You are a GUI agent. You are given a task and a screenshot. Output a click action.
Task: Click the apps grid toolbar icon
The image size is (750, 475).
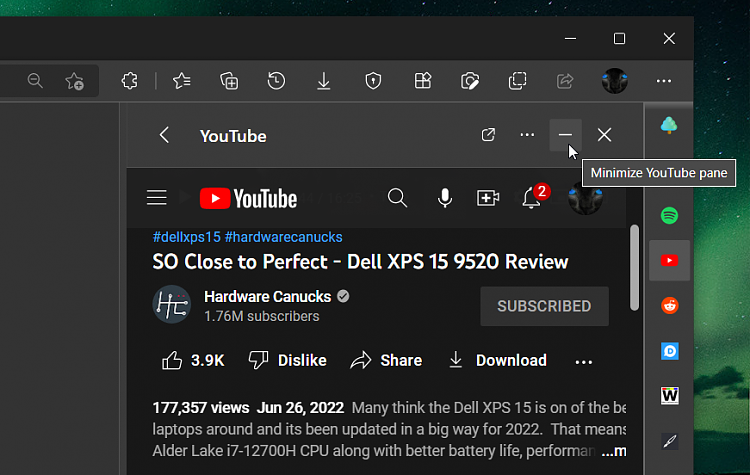422,81
